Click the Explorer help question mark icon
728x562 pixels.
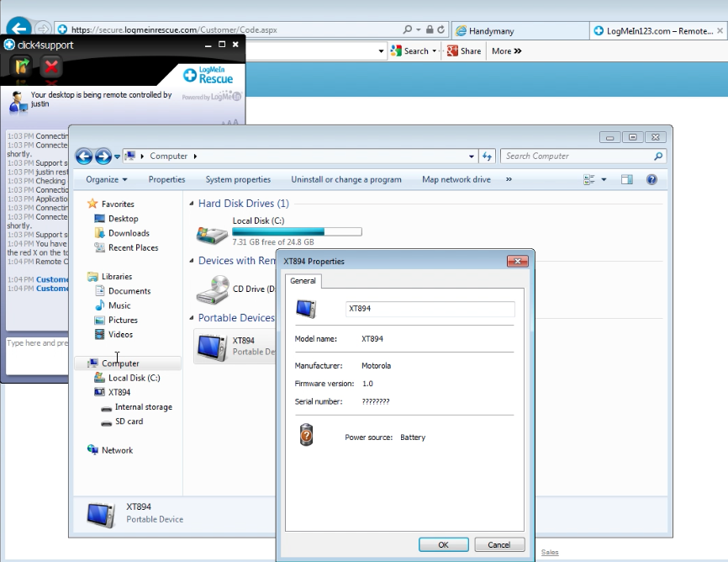pos(652,179)
